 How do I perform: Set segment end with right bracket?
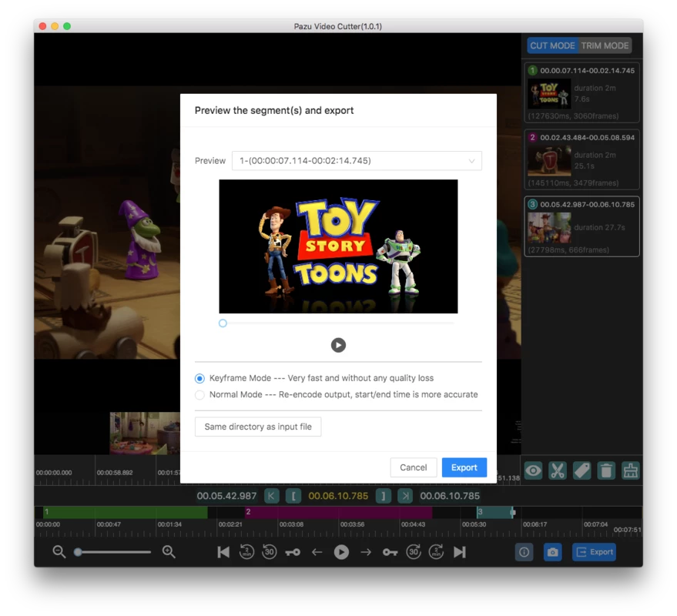point(383,496)
